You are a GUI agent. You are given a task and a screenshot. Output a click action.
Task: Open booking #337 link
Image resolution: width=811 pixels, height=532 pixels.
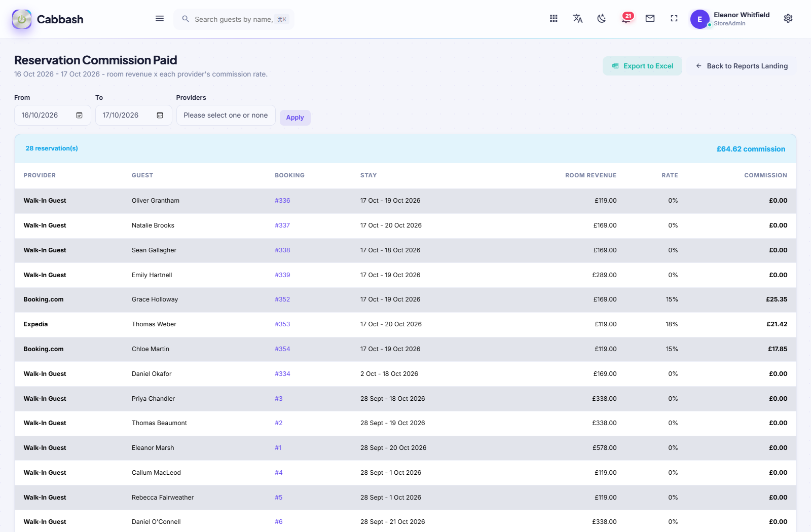282,225
